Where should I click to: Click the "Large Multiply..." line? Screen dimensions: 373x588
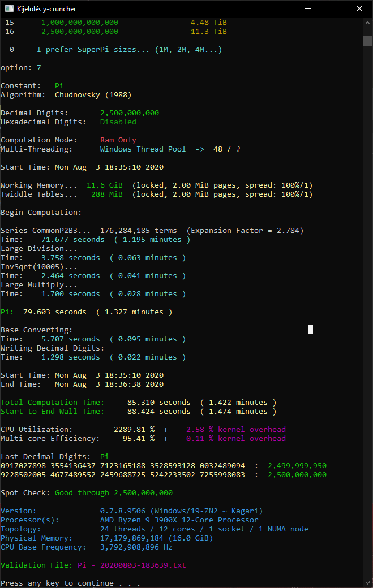pyautogui.click(x=38, y=284)
